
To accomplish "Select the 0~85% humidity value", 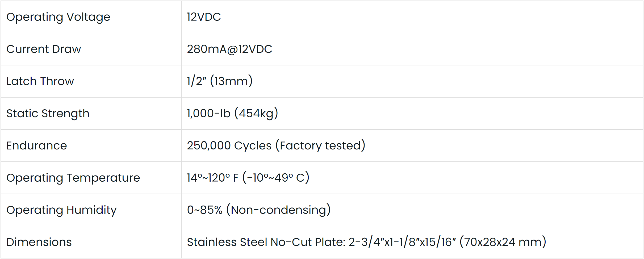I will tap(204, 210).
